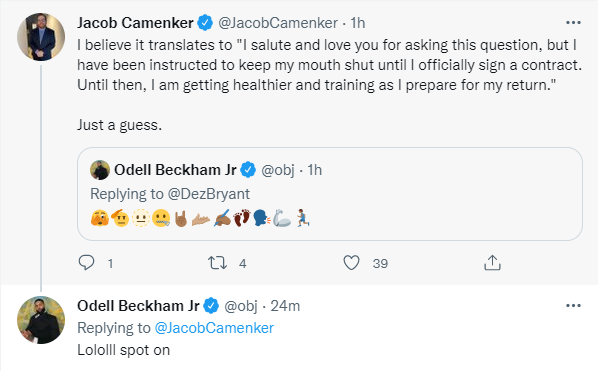Open the quoted Odell Beckham Jr emoji tweet

[x=330, y=194]
